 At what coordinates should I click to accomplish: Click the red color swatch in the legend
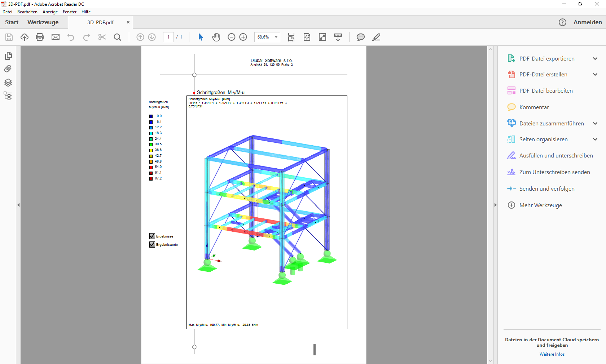click(x=151, y=167)
